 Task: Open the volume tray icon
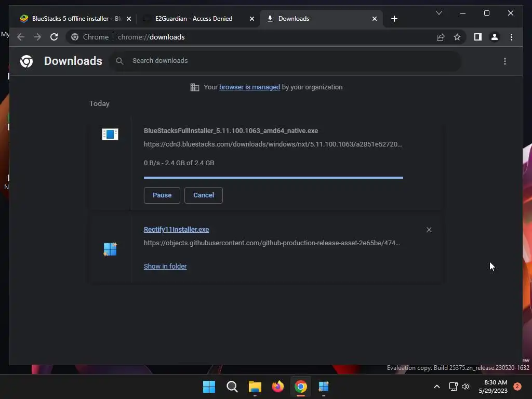[x=465, y=387]
